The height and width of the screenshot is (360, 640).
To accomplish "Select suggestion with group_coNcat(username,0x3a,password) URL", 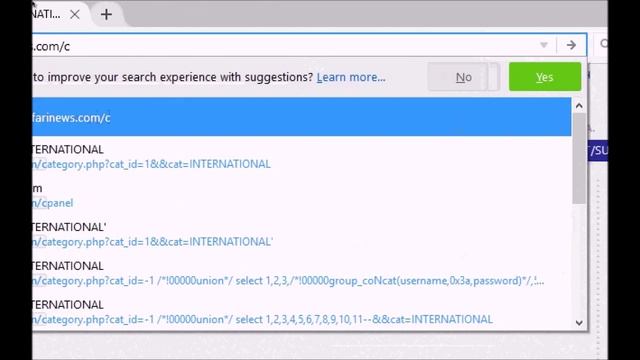I will coord(302,273).
